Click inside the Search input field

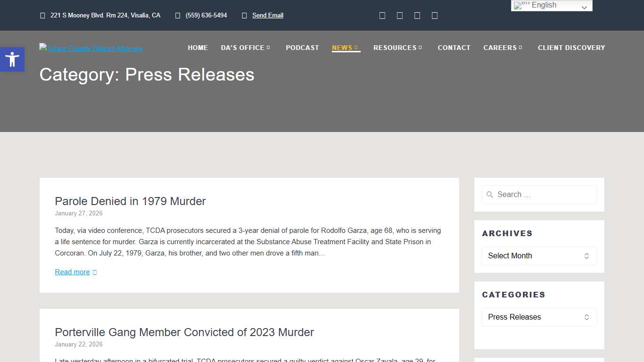pos(539,194)
